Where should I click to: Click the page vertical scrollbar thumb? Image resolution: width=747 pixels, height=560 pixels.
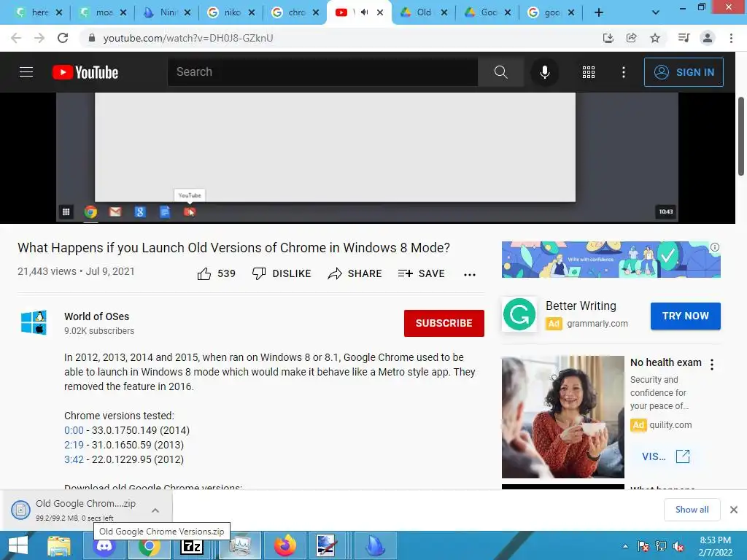[741, 136]
